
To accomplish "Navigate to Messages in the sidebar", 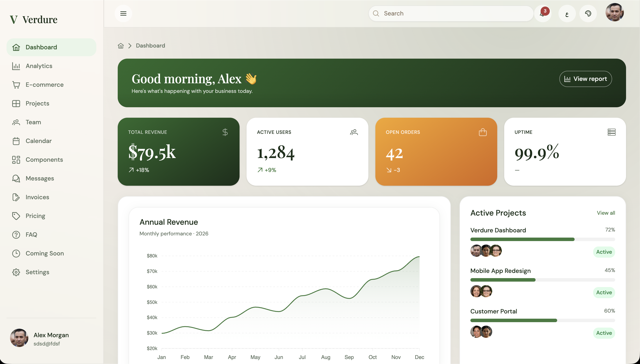I will pyautogui.click(x=51, y=179).
